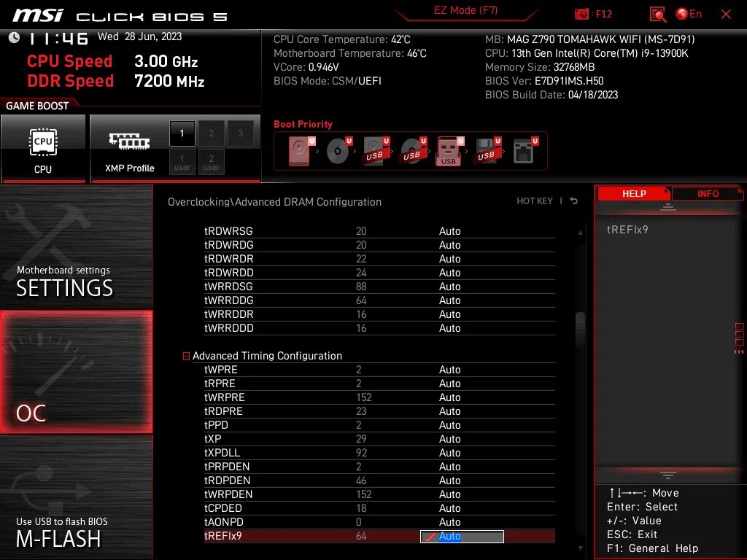The image size is (747, 560).
Task: Click the clock icon next to the time
Action: [14, 38]
